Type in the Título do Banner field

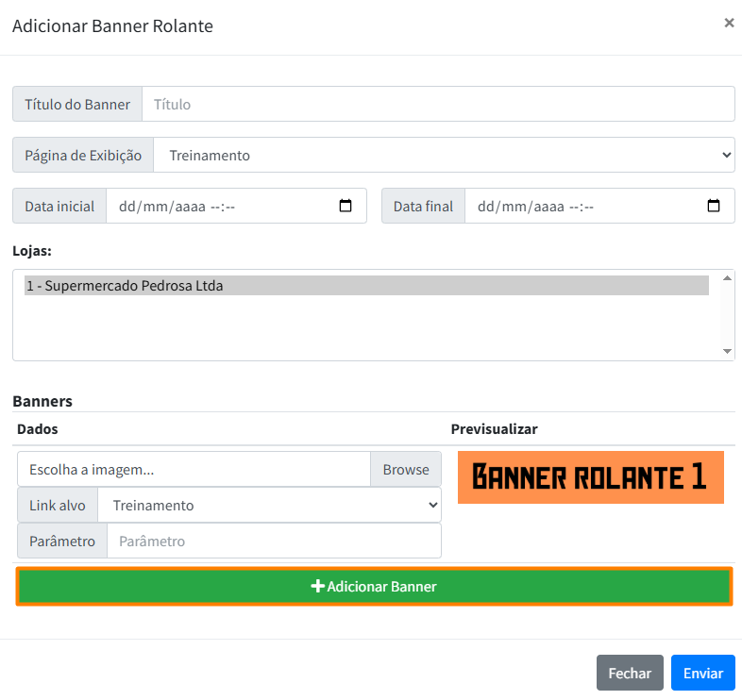[438, 104]
